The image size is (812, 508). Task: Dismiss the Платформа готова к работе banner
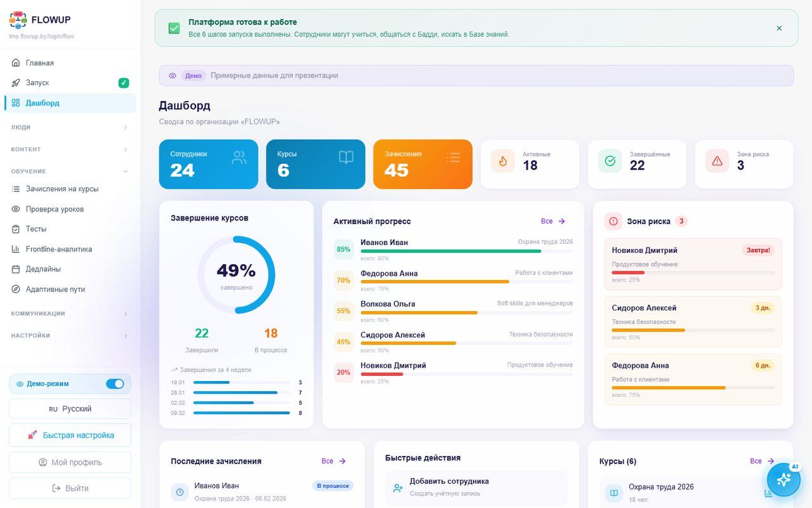point(779,28)
